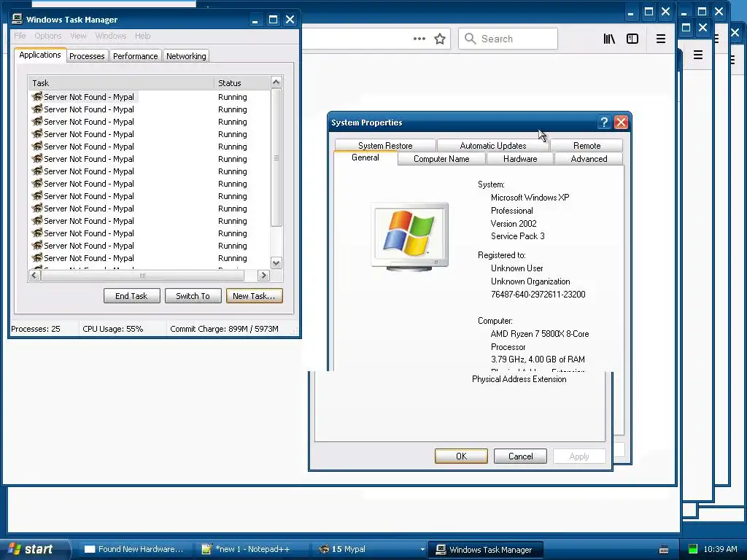Click the Task Manager title bar icon

[x=18, y=19]
